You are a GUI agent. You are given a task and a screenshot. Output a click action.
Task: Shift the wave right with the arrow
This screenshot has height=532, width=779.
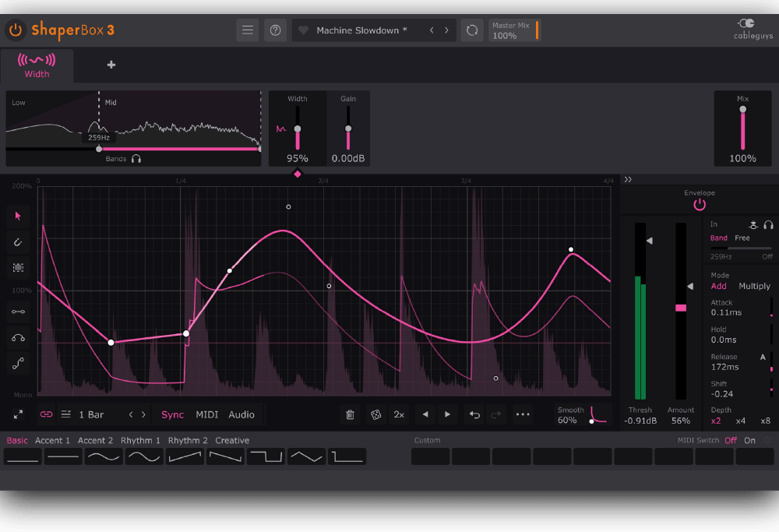(x=448, y=414)
